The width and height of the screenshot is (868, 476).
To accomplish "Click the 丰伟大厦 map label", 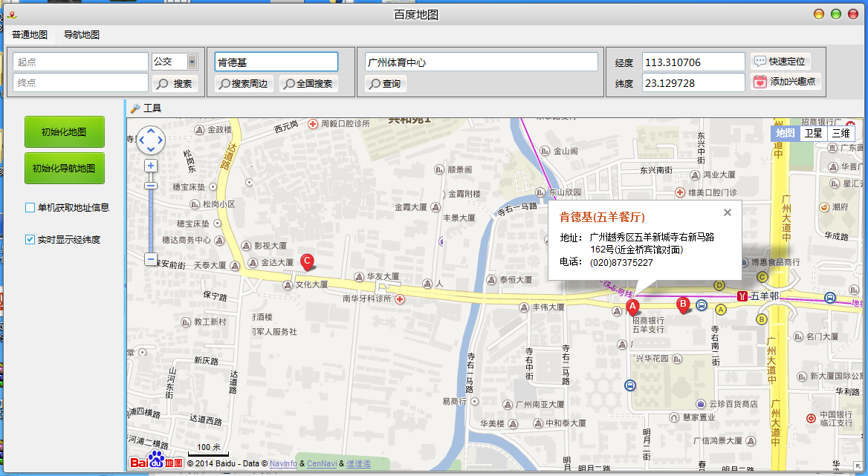I will 548,307.
